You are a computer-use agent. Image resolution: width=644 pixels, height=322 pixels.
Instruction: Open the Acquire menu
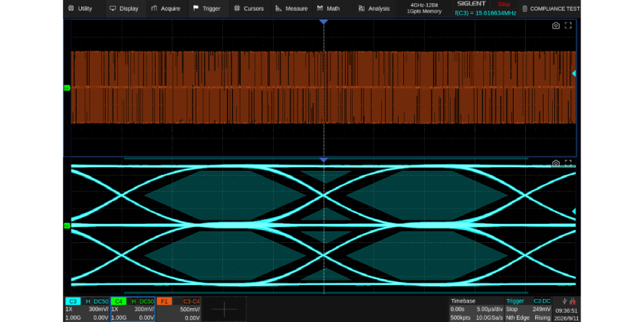click(x=166, y=8)
